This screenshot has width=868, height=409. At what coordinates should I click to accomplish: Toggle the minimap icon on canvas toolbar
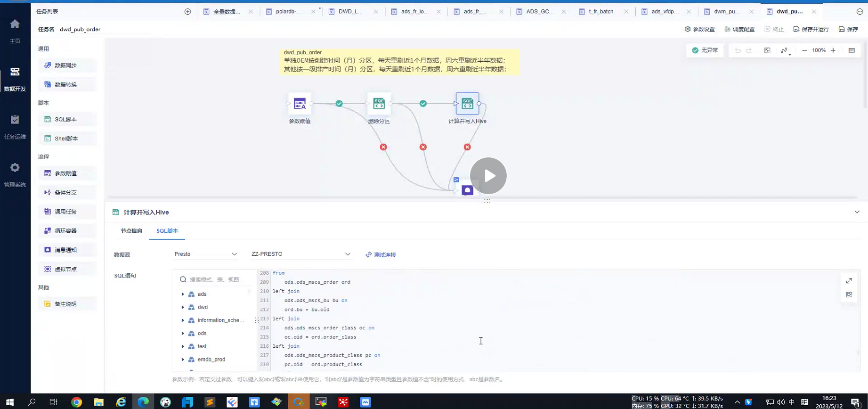[852, 50]
